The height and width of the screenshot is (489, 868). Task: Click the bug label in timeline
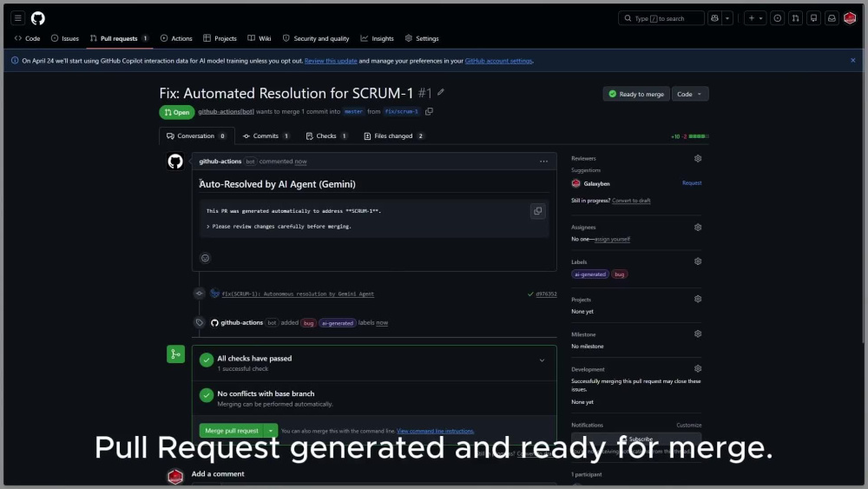pos(308,323)
